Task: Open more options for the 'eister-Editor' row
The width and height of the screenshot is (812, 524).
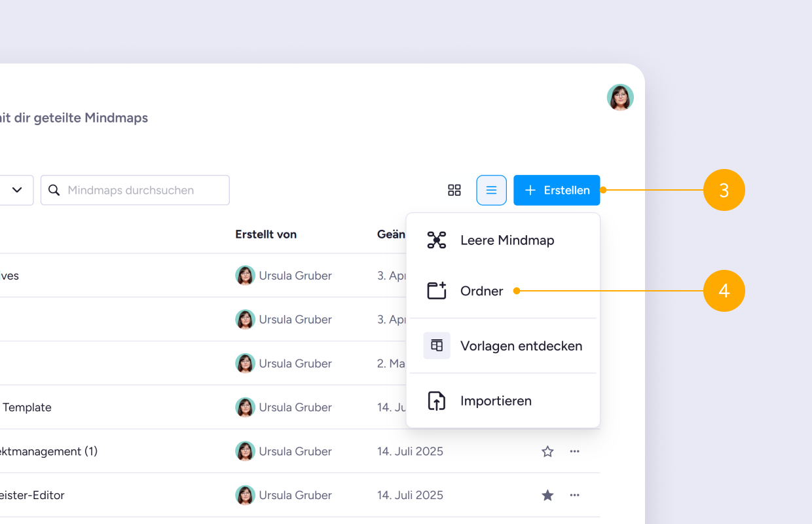Action: [574, 495]
